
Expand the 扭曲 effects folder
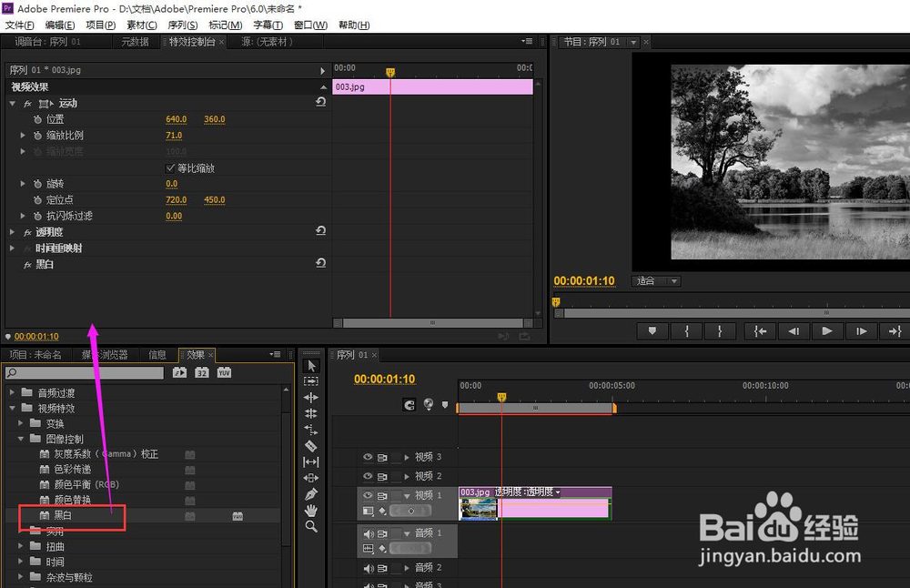pos(21,545)
